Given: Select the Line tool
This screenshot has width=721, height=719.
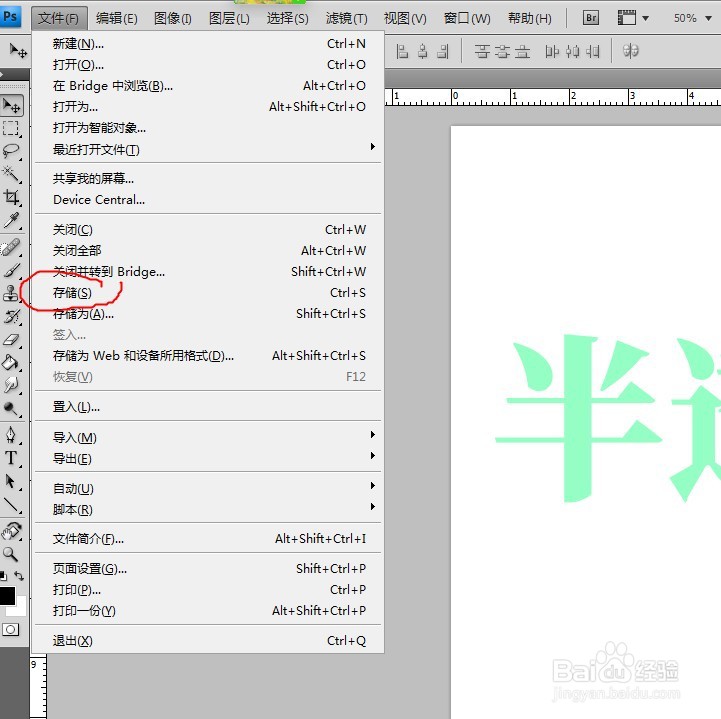Looking at the screenshot, I should 11,505.
